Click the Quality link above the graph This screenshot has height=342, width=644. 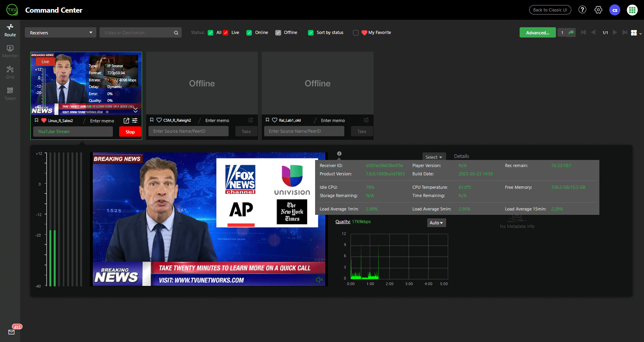pyautogui.click(x=343, y=222)
